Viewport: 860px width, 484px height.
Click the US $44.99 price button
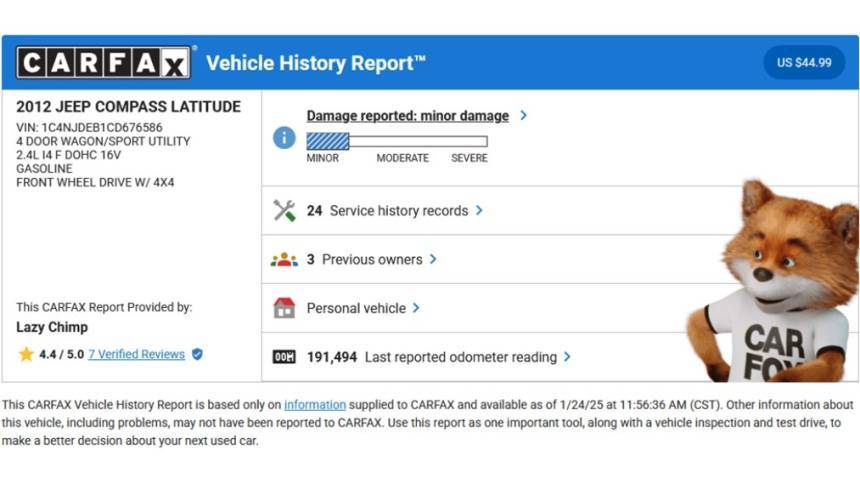[804, 63]
